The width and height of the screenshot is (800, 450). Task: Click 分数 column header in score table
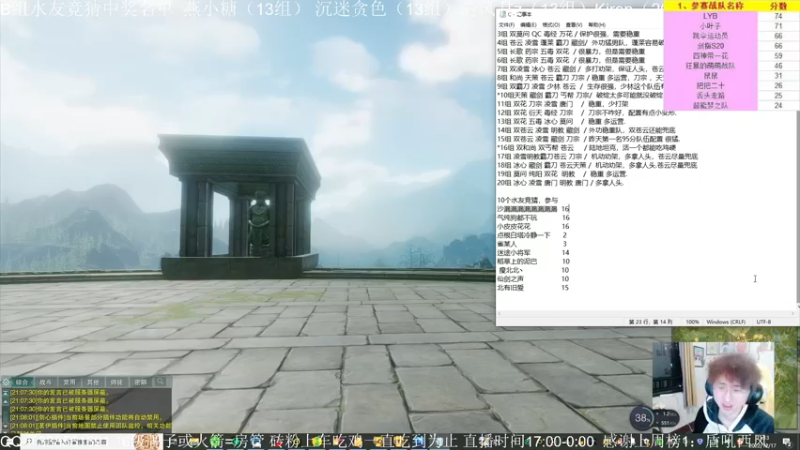(778, 6)
